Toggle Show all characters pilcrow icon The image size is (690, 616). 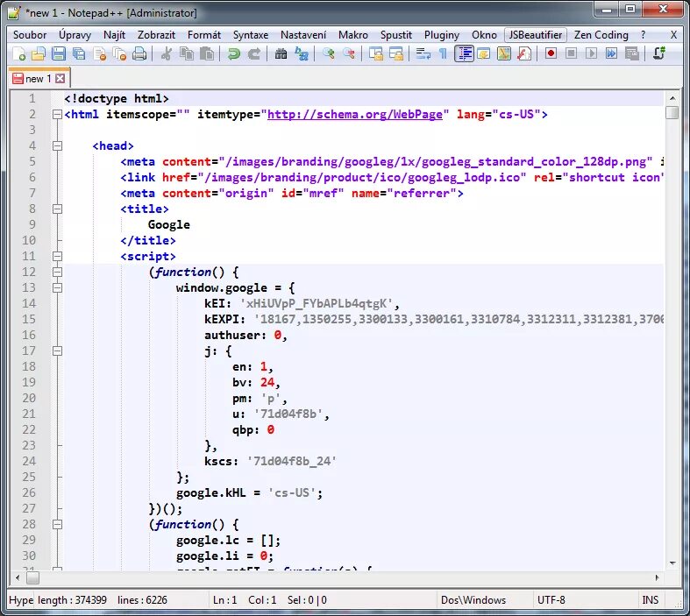pos(443,53)
